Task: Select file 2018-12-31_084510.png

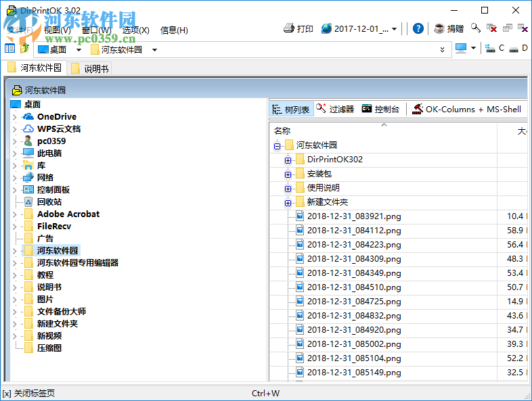Action: [354, 287]
